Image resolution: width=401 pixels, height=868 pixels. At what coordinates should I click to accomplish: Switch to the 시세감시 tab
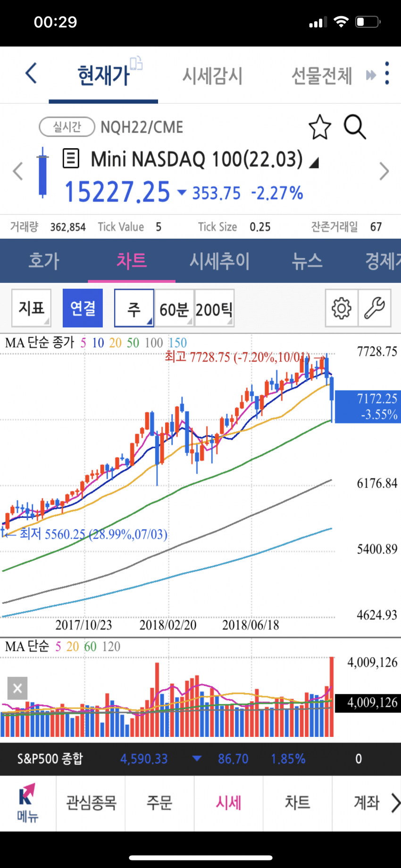(212, 75)
